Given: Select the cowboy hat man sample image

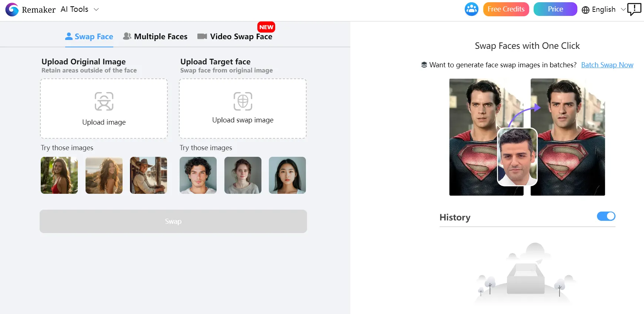Looking at the screenshot, I should (149, 175).
